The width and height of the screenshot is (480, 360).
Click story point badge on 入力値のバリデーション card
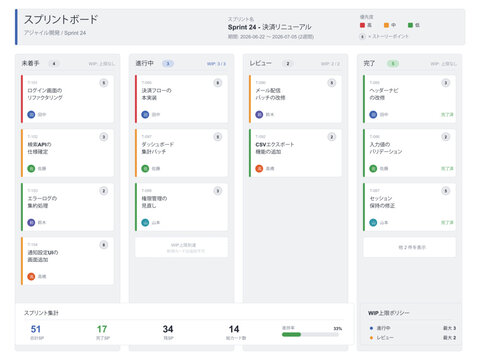(x=446, y=137)
